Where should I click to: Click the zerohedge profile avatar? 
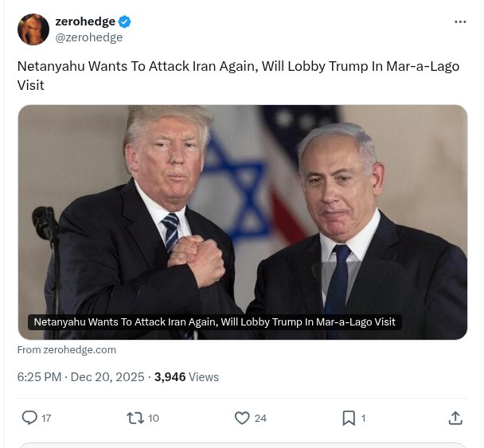coord(33,29)
